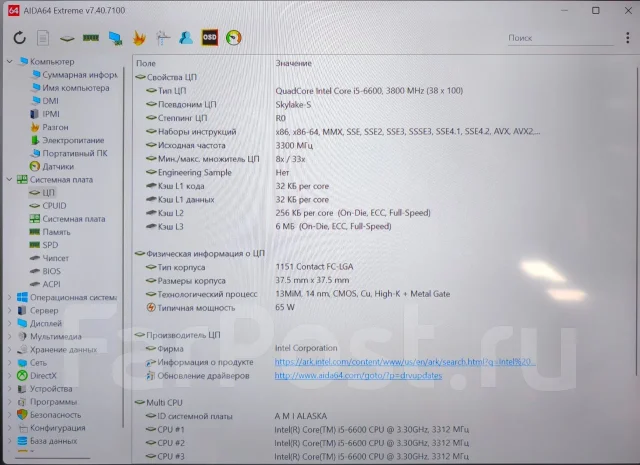Screen dimensions: 640x465
Task: Open the Чипсет tree item
Action: coord(49,258)
